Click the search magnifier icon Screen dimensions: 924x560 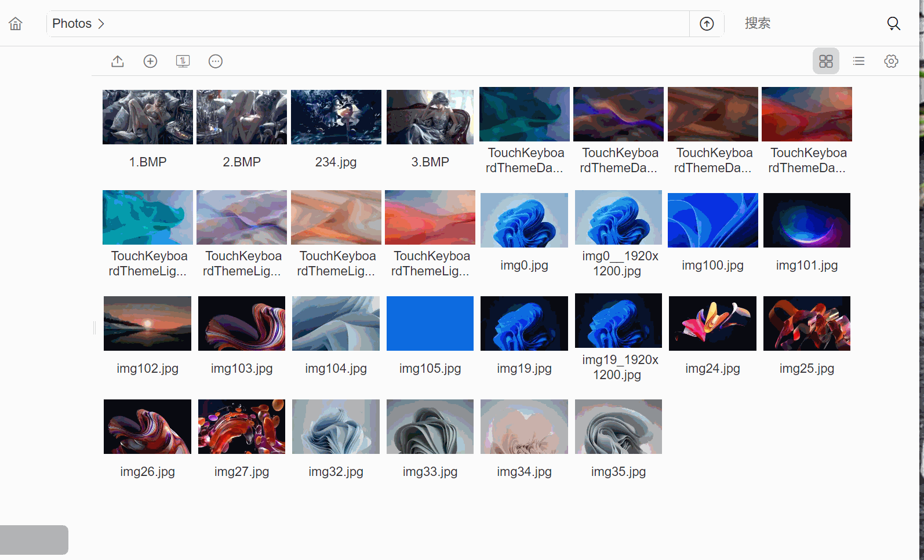(x=893, y=24)
